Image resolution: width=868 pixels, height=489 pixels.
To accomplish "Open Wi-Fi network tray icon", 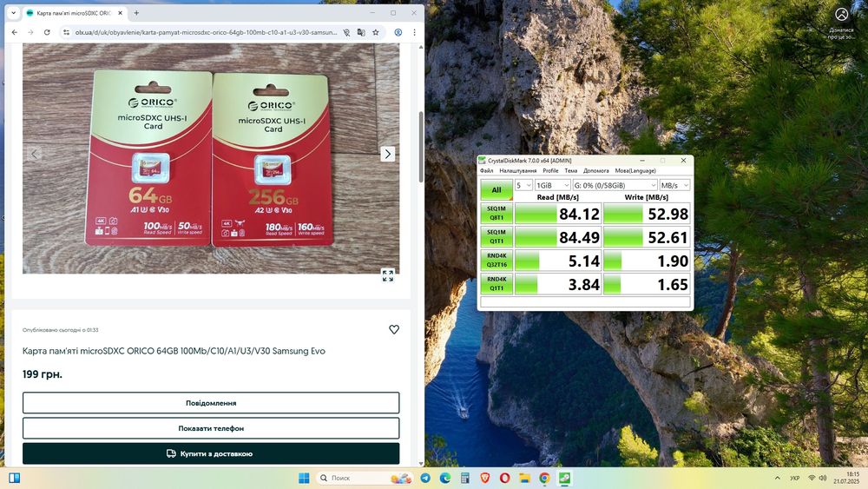I will pyautogui.click(x=812, y=478).
